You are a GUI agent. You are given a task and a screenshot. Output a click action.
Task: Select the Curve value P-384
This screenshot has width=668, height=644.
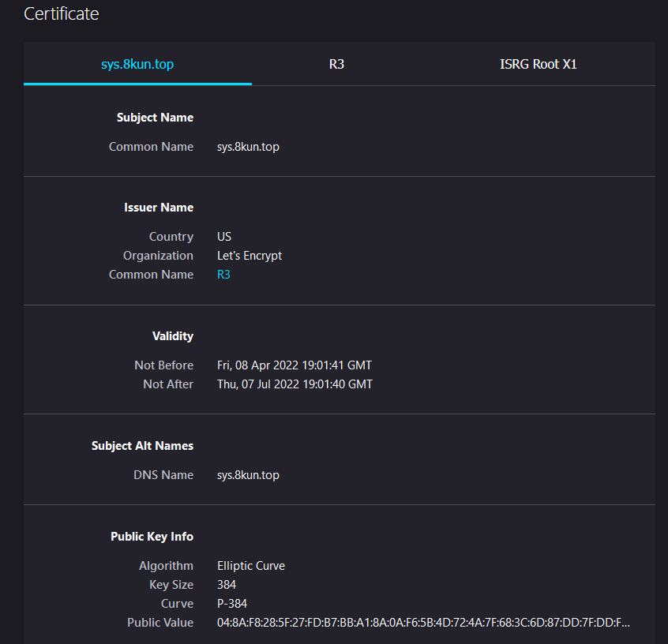[x=232, y=604]
